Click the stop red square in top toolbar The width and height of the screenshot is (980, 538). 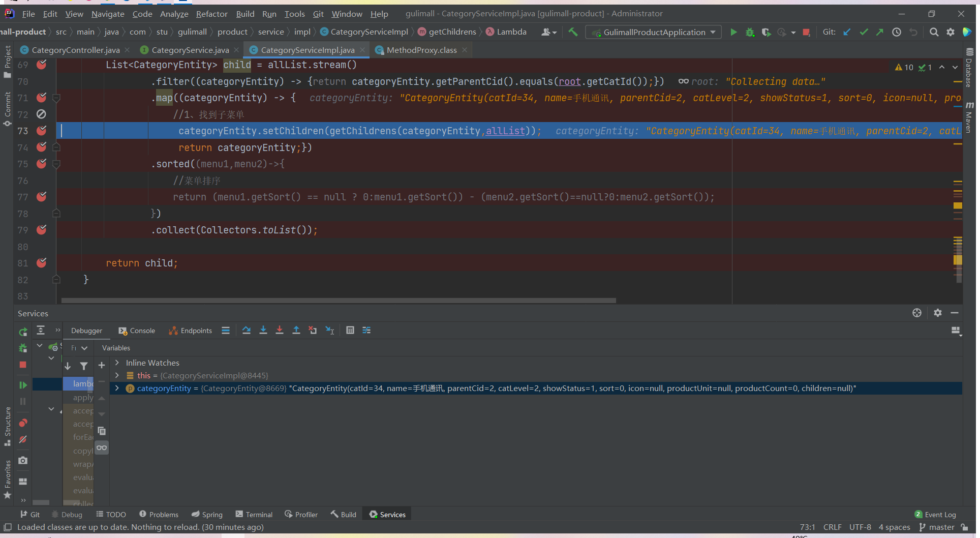click(806, 32)
